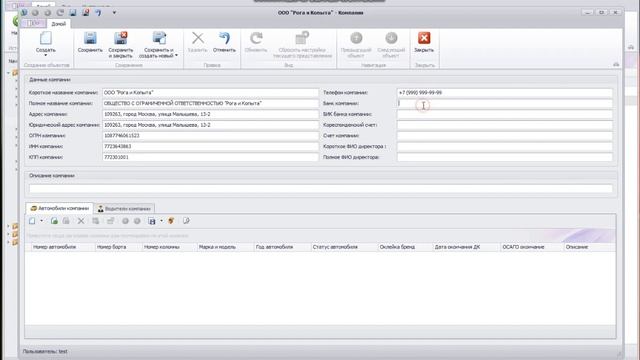Click the ОГРН компании field
The width and height of the screenshot is (640, 360).
click(210, 136)
